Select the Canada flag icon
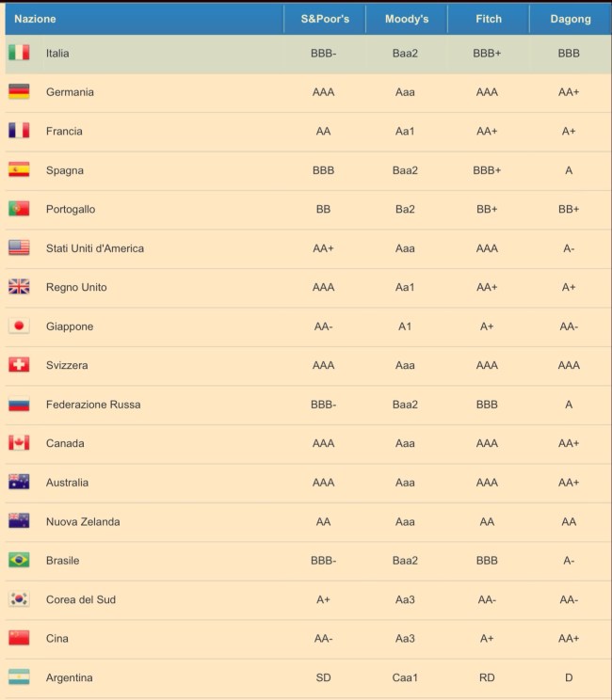The width and height of the screenshot is (612, 700). 19,443
